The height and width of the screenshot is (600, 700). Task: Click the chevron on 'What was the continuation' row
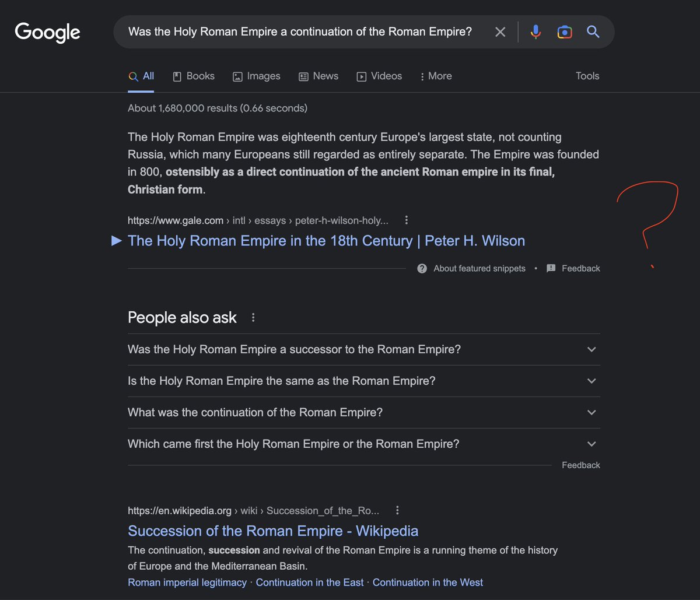[x=591, y=413]
